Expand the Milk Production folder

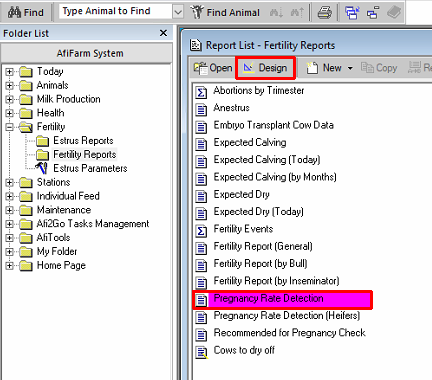click(x=10, y=99)
